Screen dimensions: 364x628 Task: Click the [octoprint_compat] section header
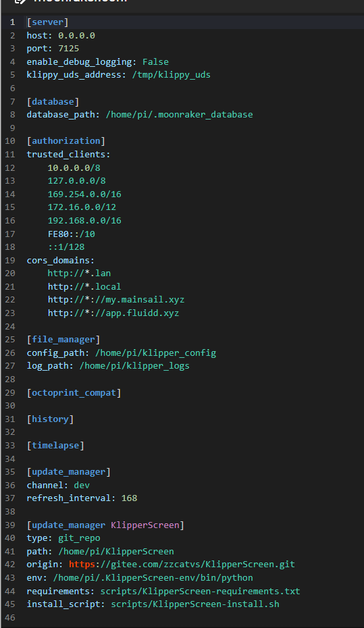[74, 392]
